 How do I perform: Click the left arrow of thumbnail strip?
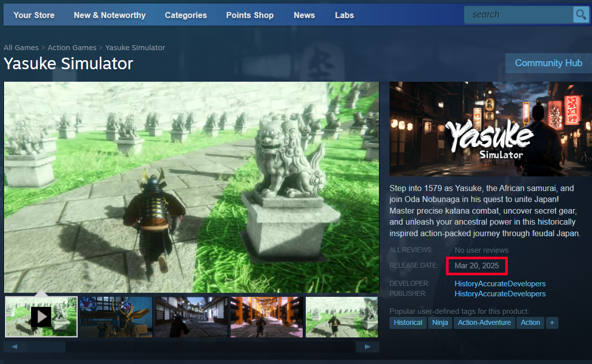tap(15, 346)
